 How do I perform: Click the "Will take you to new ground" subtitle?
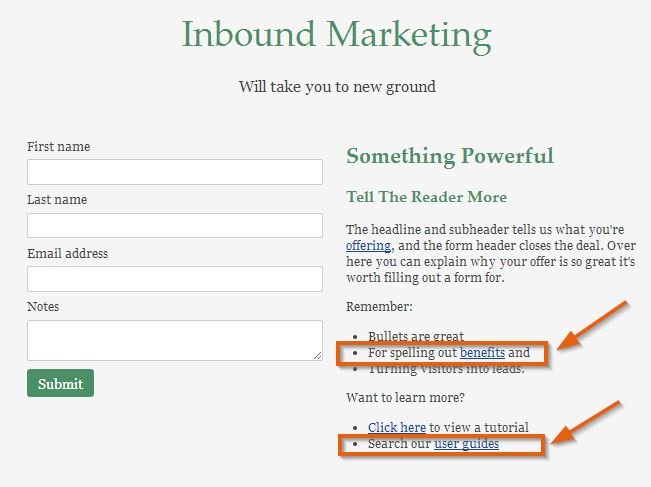(x=337, y=87)
